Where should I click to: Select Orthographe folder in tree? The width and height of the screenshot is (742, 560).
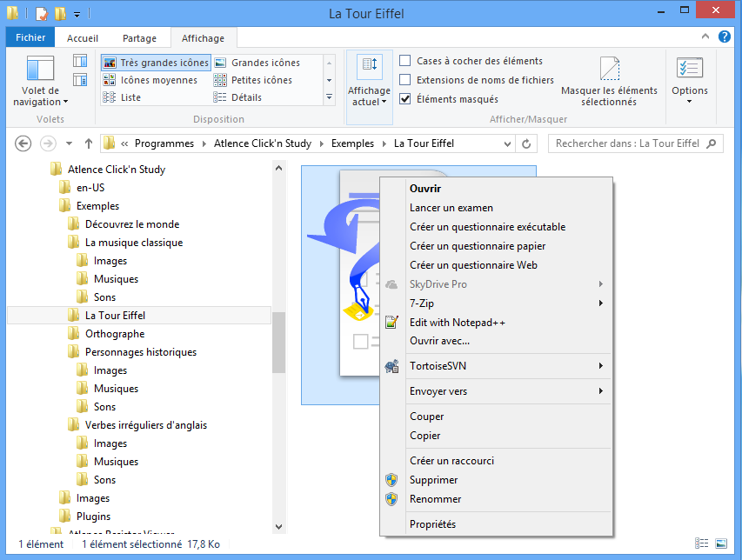[x=115, y=334]
